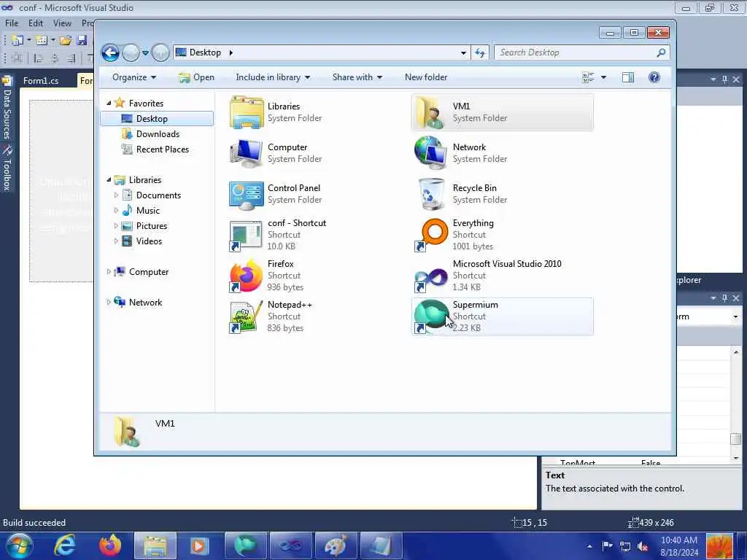
Task: Collapse the Libraries tree group
Action: [109, 179]
